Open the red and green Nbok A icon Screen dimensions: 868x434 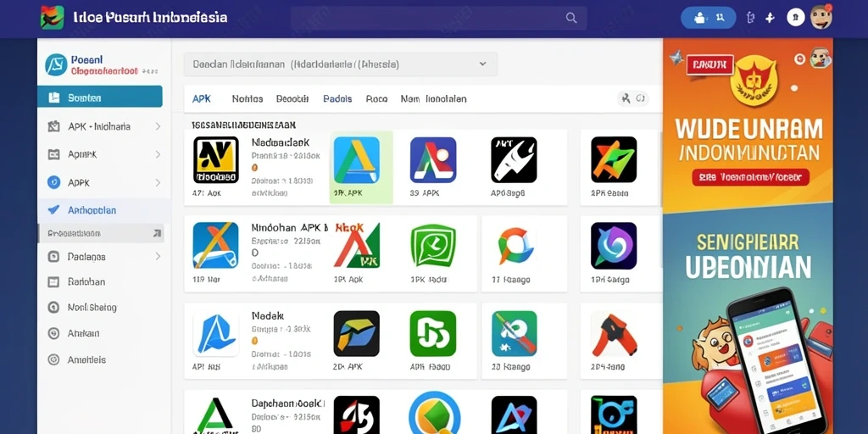point(357,245)
